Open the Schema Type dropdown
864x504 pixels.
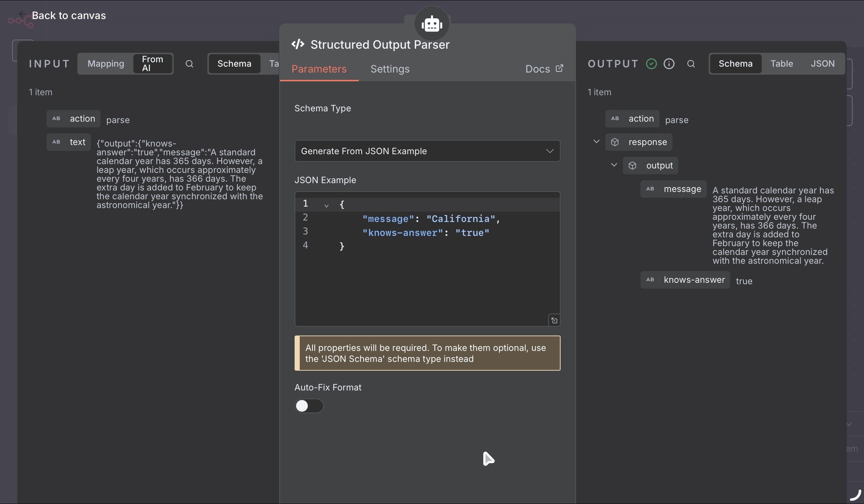coord(427,151)
